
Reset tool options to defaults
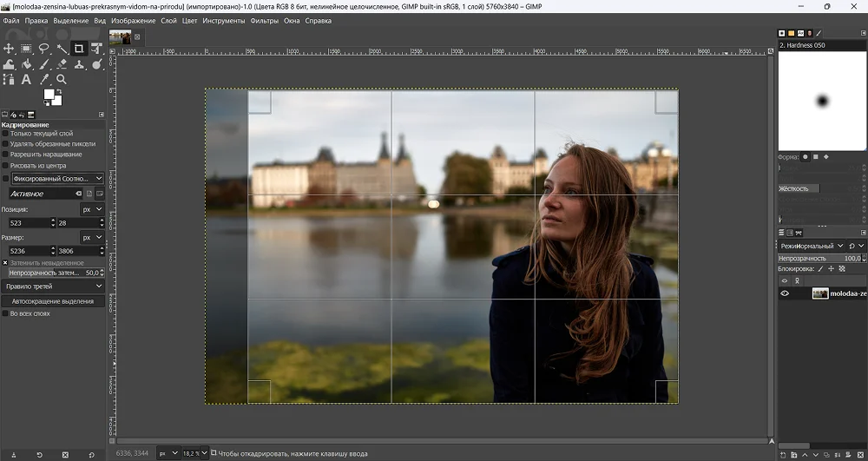[x=91, y=454]
